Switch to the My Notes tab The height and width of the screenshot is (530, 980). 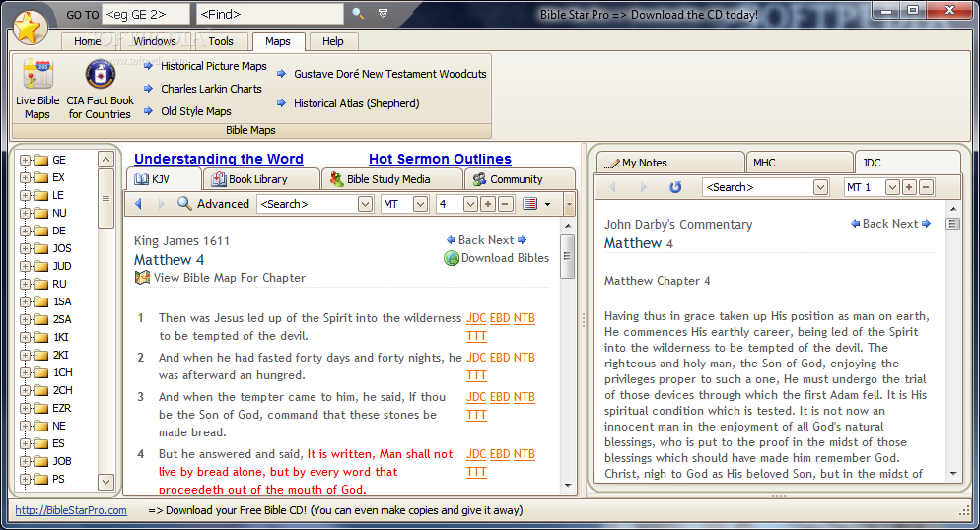pyautogui.click(x=670, y=163)
